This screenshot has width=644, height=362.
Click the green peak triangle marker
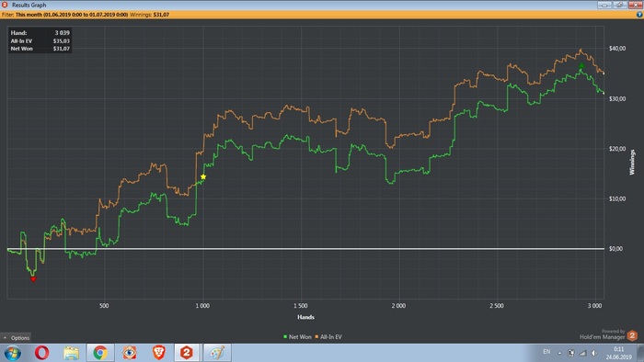pyautogui.click(x=581, y=65)
